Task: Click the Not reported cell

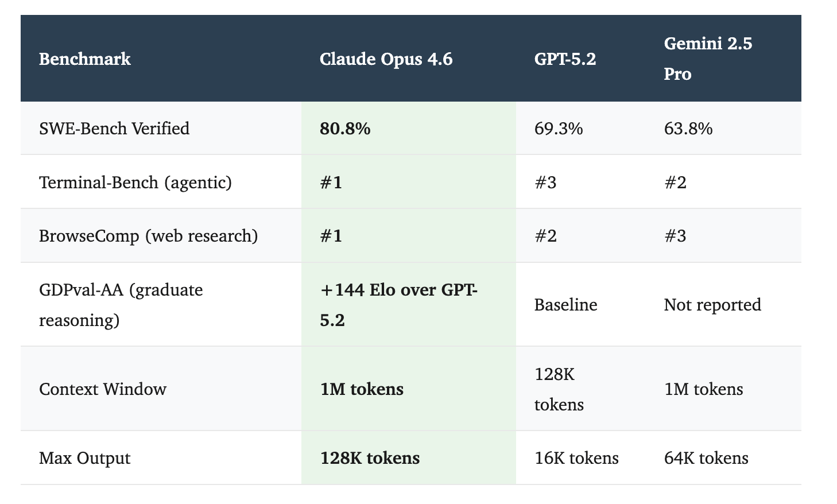Action: pos(712,304)
